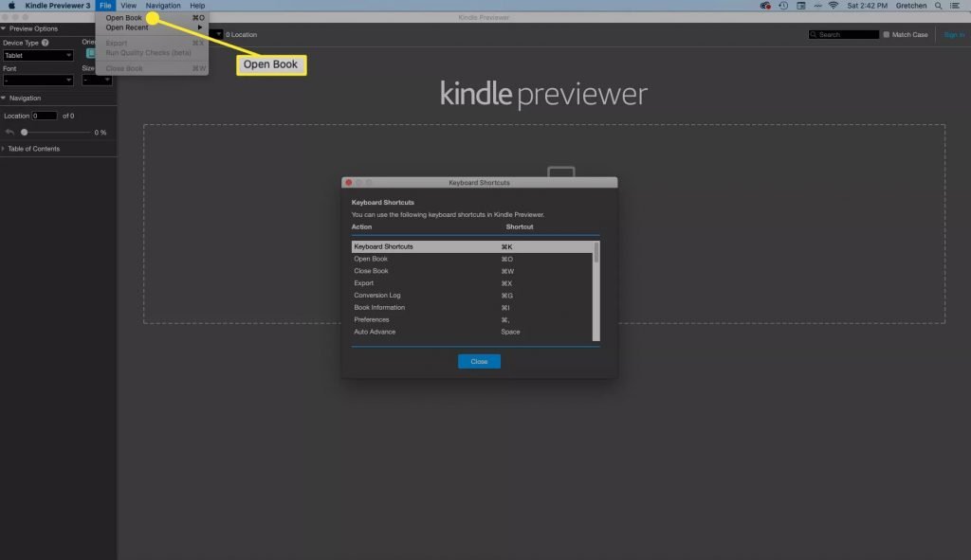
Task: Select the Export row in shortcuts list
Action: point(472,282)
